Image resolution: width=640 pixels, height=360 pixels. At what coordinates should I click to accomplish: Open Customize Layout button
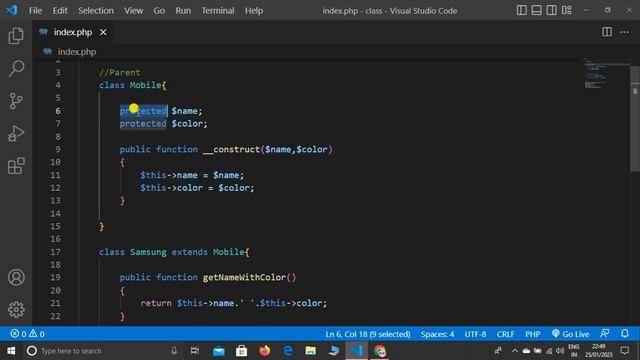click(x=566, y=10)
